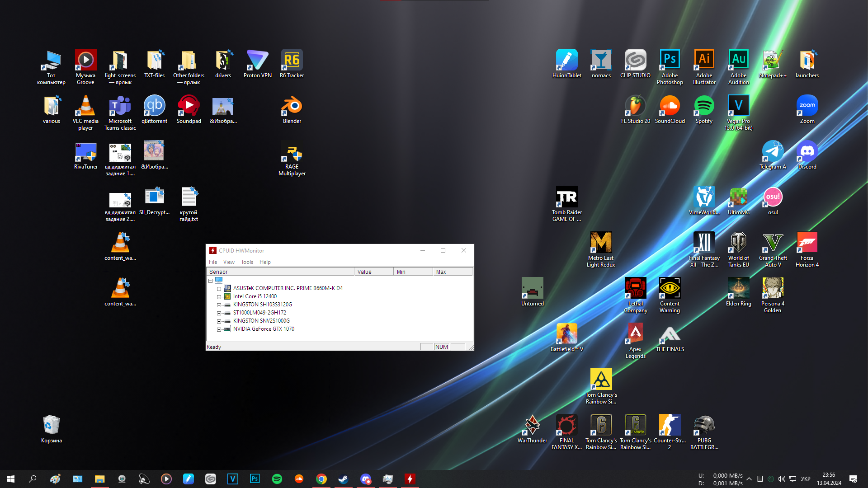Open the WarThunder desktop shortcut
The image size is (868, 488).
(532, 429)
